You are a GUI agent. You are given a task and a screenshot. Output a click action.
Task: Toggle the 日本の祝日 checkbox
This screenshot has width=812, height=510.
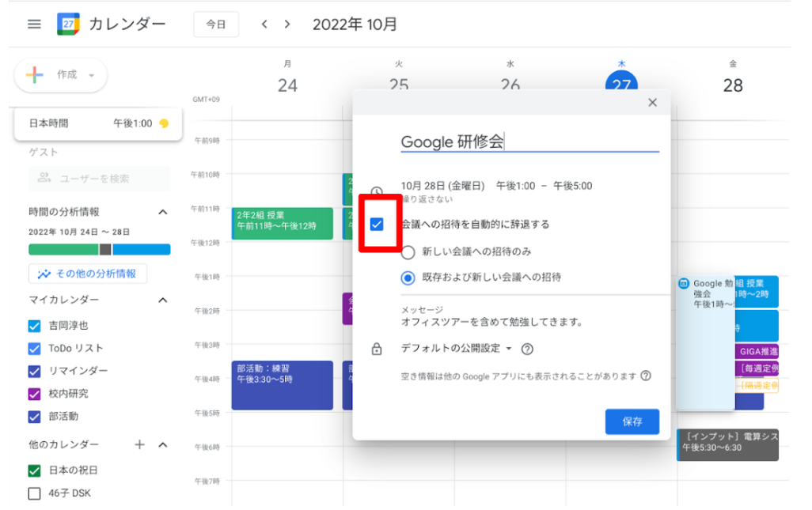34,470
